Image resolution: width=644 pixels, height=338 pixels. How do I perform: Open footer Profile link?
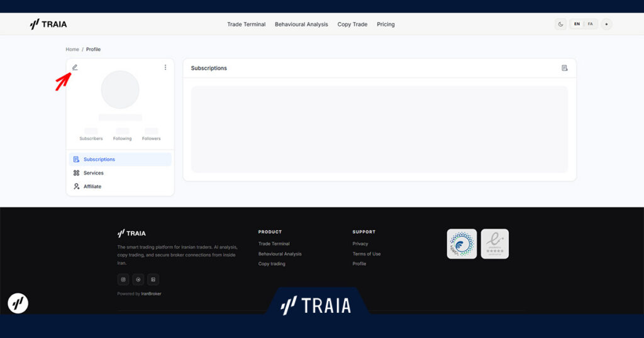coord(359,264)
